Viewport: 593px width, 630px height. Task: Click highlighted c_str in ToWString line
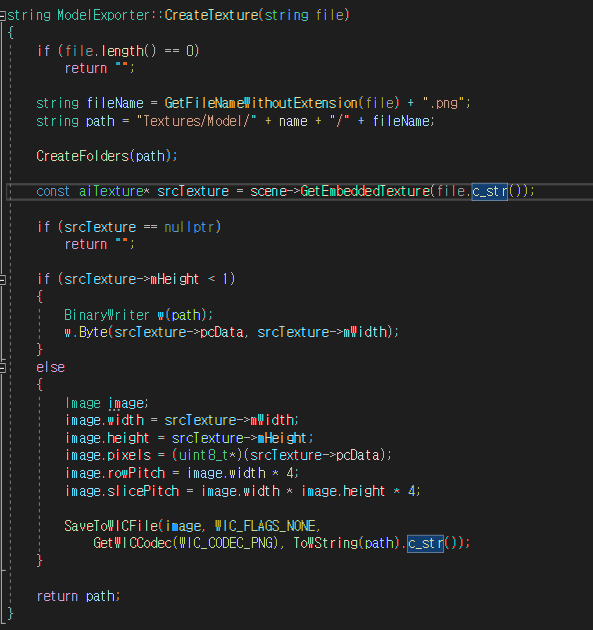425,543
